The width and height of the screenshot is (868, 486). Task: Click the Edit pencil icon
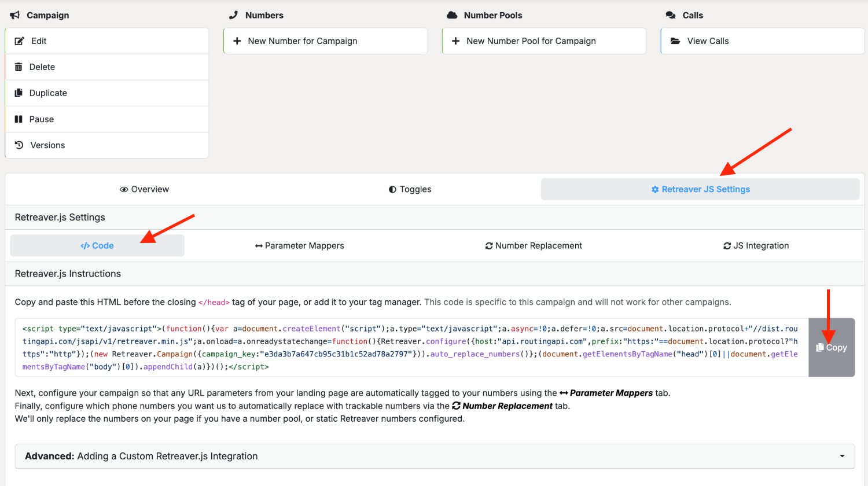(19, 41)
